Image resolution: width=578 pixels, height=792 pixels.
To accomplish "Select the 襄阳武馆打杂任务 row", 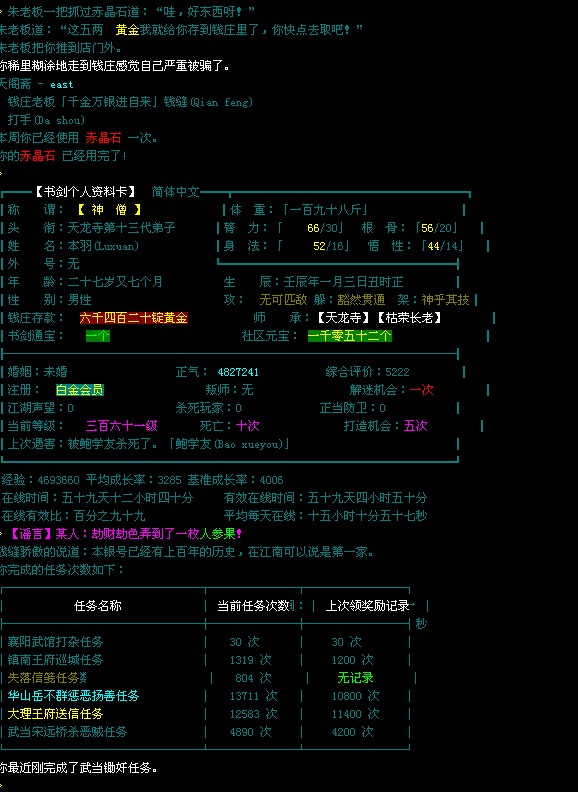I will click(205, 642).
